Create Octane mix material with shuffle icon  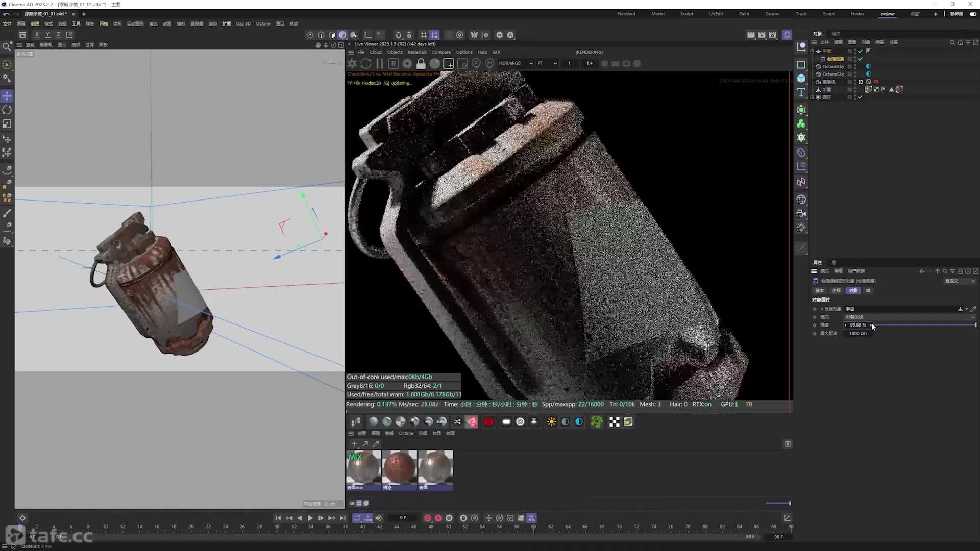[457, 422]
